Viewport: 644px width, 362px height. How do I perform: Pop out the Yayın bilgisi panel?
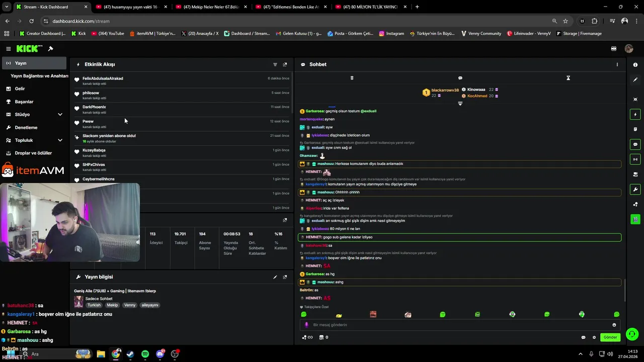[x=285, y=277]
